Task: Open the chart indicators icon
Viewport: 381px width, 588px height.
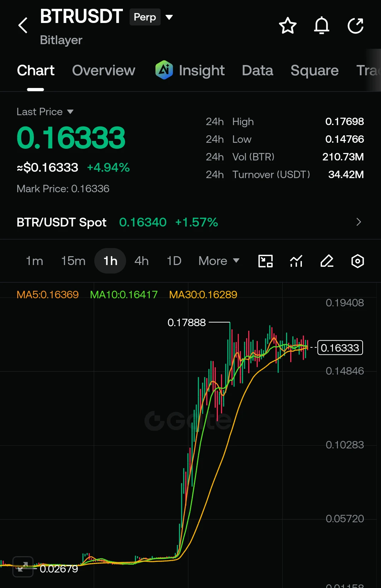Action: point(296,261)
